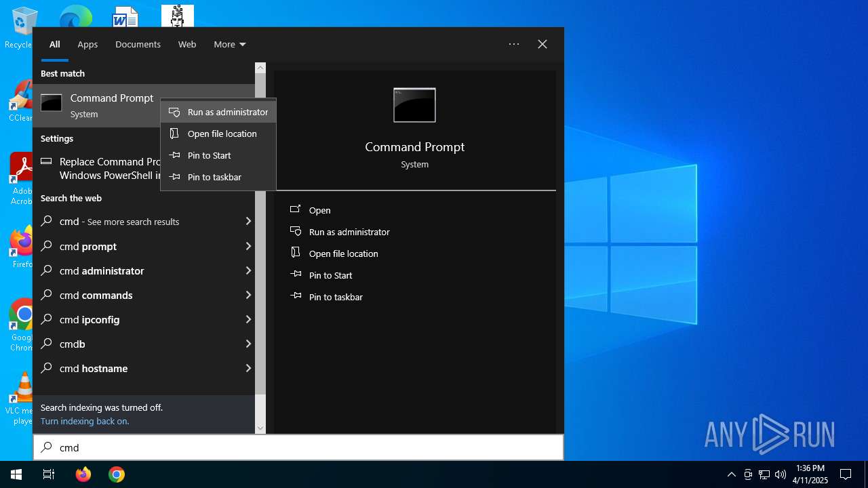The height and width of the screenshot is (488, 868).
Task: Open Replace Command Prompt settings result
Action: click(x=96, y=168)
